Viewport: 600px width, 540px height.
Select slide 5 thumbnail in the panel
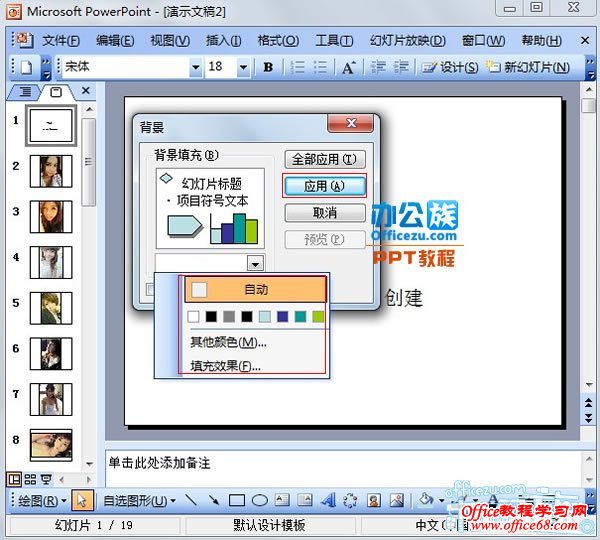[x=49, y=307]
